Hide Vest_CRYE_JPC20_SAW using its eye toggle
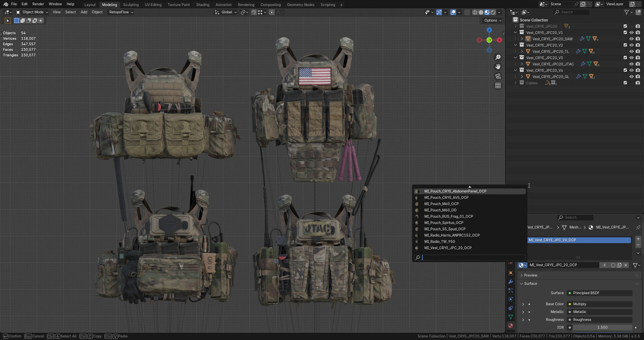644x340 pixels. [631, 39]
